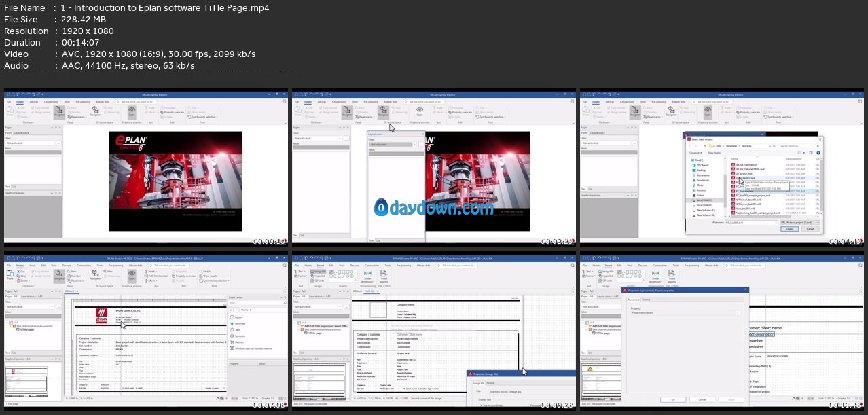This screenshot has width=868, height=415.
Task: Select Local Disk (D:) in file dialog
Action: [x=703, y=205]
